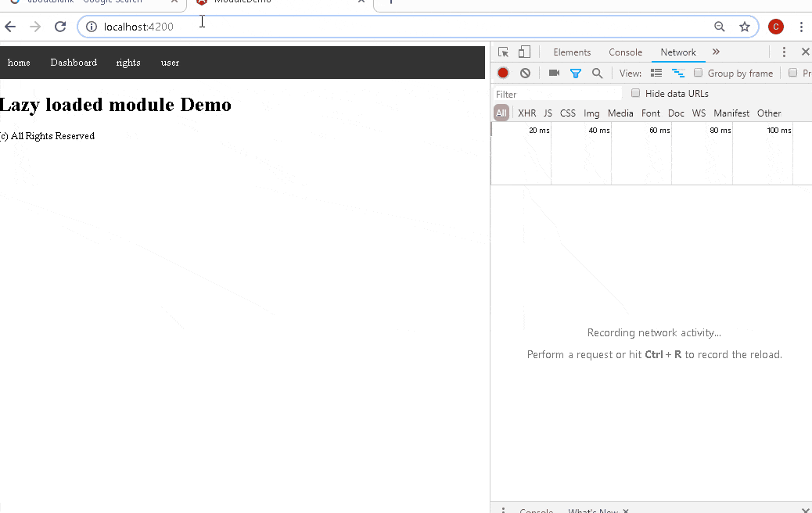This screenshot has height=513, width=812.
Task: Toggle the waterfall overview icon
Action: [x=678, y=73]
